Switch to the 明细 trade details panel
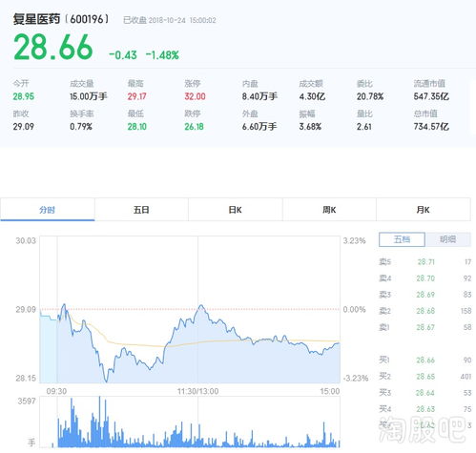The image size is (476, 453). click(x=447, y=239)
